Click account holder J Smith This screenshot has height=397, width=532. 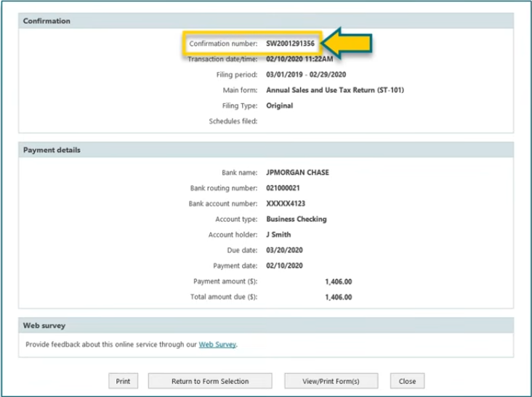tap(278, 234)
